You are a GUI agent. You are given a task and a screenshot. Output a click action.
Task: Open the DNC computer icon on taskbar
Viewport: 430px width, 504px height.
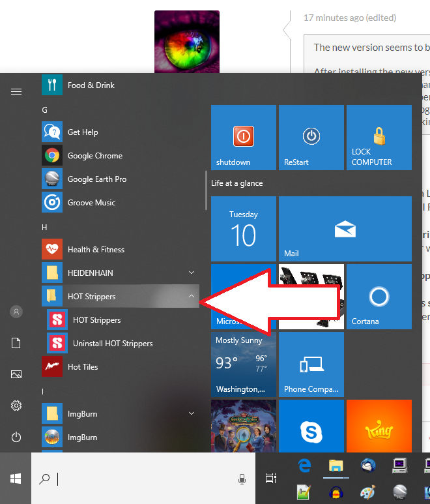pos(399,466)
